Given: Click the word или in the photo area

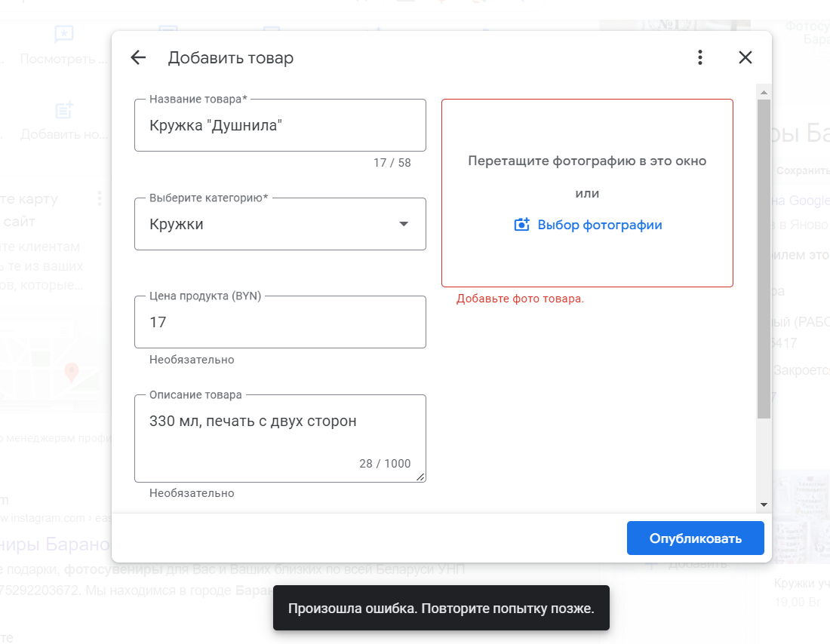Looking at the screenshot, I should tap(587, 194).
